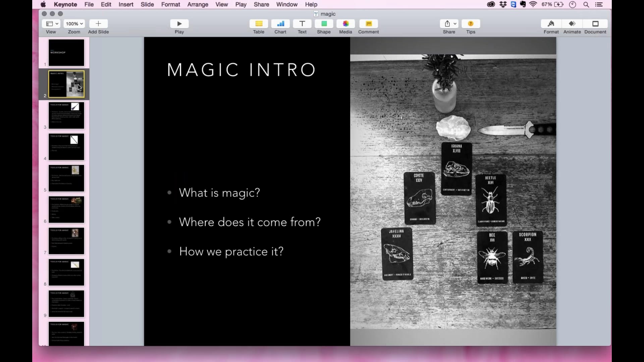Open the Tips help icon
The width and height of the screenshot is (644, 362).
[x=471, y=24]
